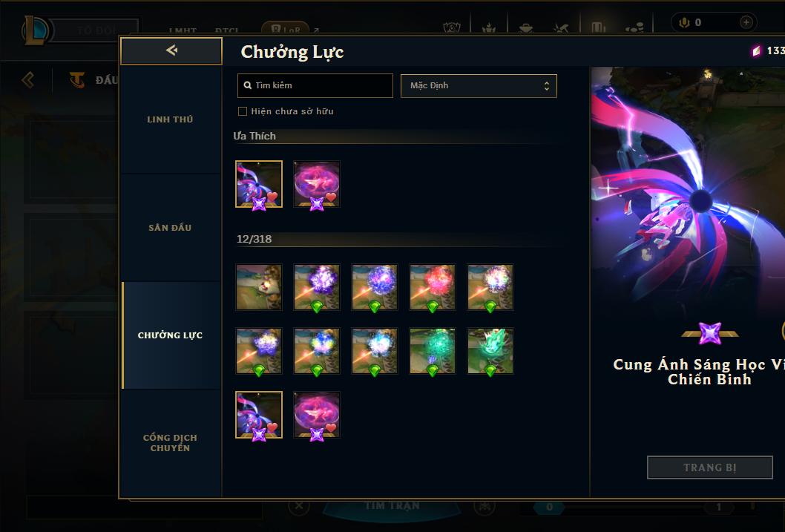Enable the Hiện chưa sở hữu checkbox
The image size is (785, 532).
pyautogui.click(x=243, y=111)
